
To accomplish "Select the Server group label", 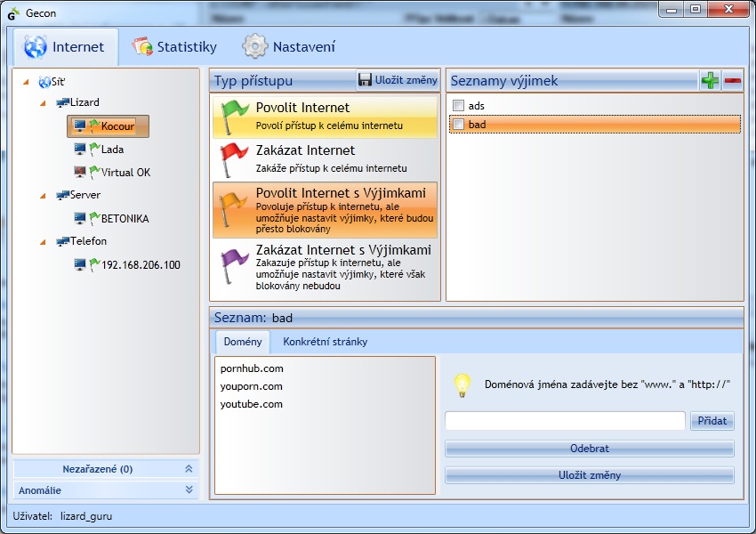I will pyautogui.click(x=85, y=195).
